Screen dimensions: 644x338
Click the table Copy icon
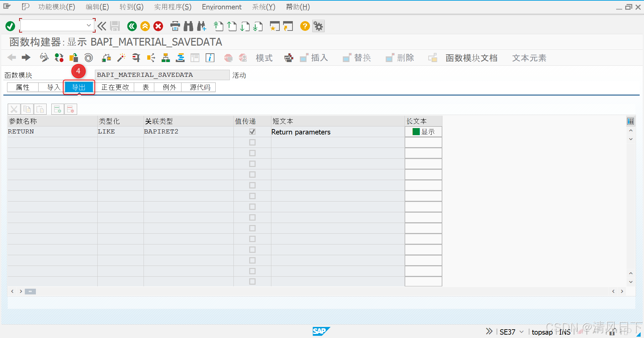click(x=27, y=109)
